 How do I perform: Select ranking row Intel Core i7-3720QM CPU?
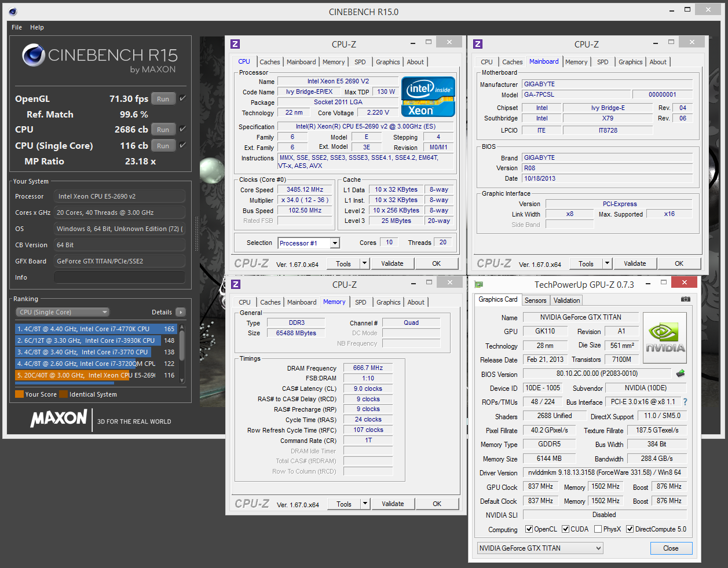96,364
